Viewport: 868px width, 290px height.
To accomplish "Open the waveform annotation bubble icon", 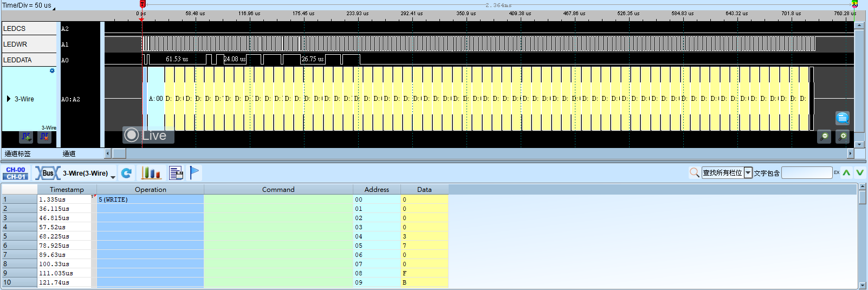I will point(843,118).
